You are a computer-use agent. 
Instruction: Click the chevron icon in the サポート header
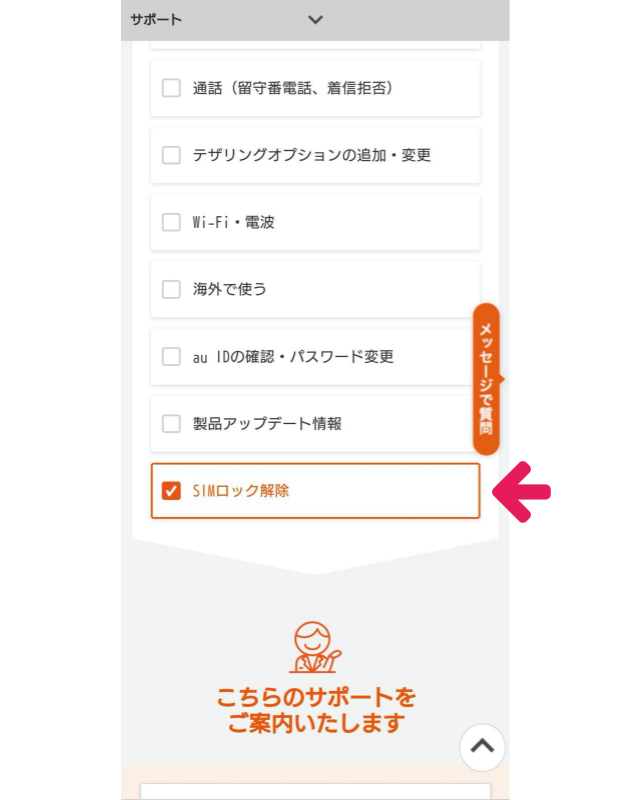(315, 20)
